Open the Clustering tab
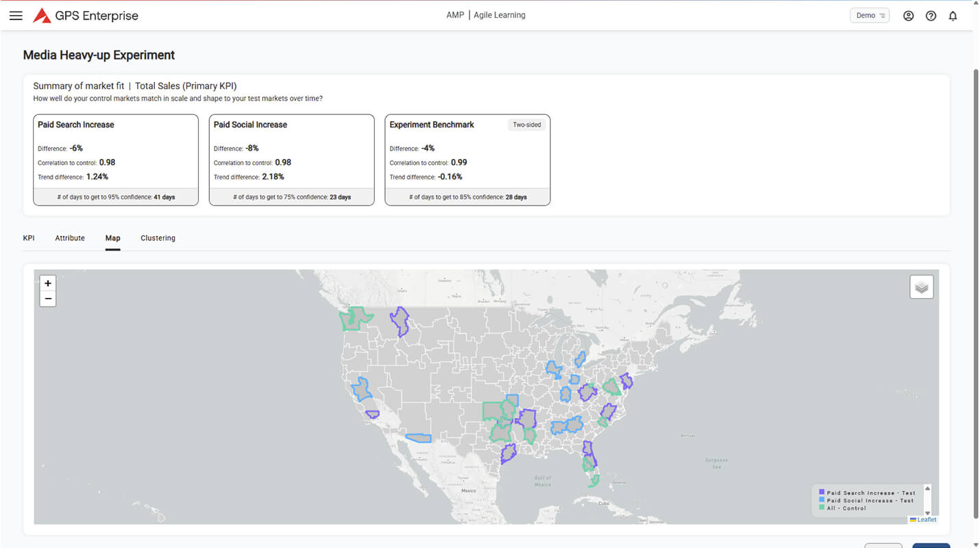The image size is (980, 548). [158, 238]
